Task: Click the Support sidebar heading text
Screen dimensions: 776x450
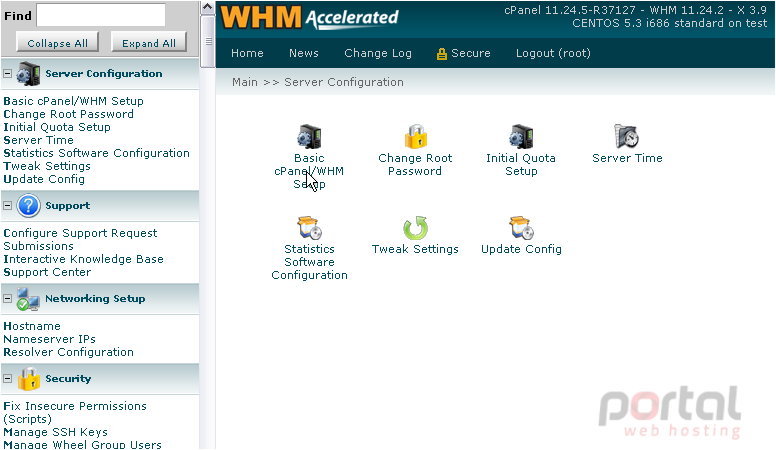Action: 68,205
